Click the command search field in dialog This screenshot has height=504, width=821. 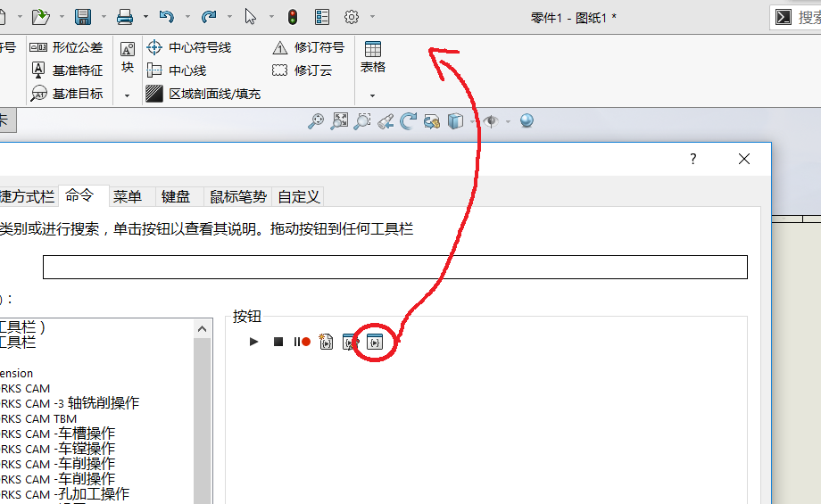[x=394, y=267]
